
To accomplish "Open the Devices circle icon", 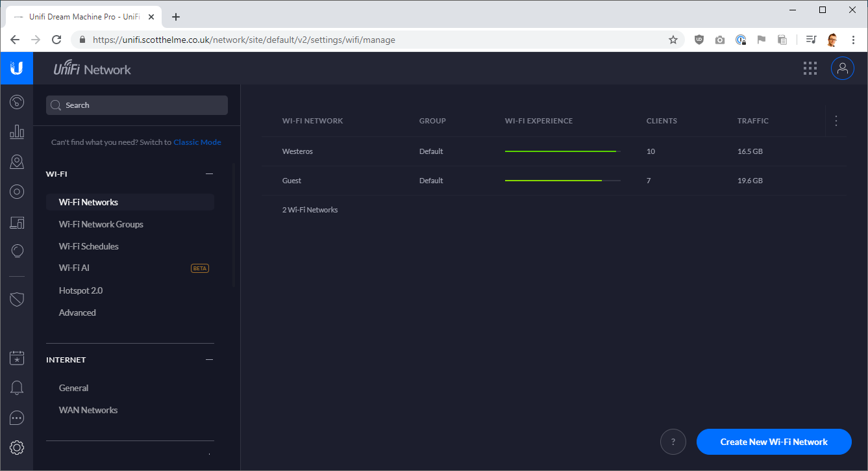I will point(17,192).
